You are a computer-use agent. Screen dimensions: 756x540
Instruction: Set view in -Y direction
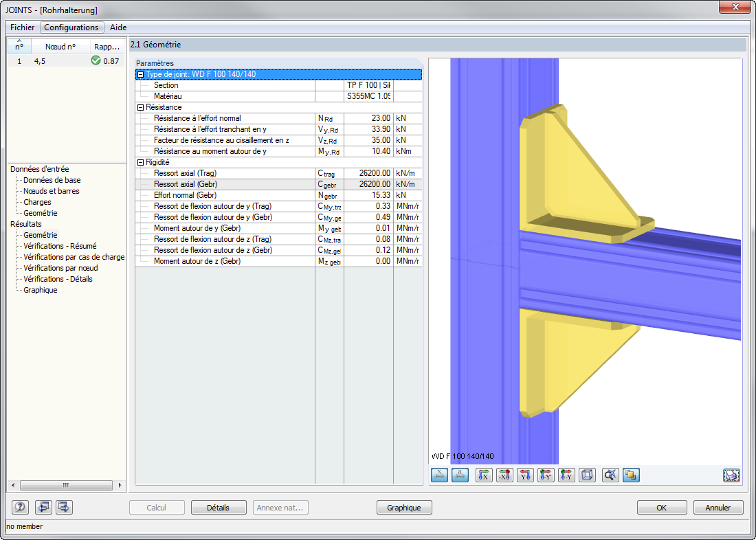coord(567,475)
